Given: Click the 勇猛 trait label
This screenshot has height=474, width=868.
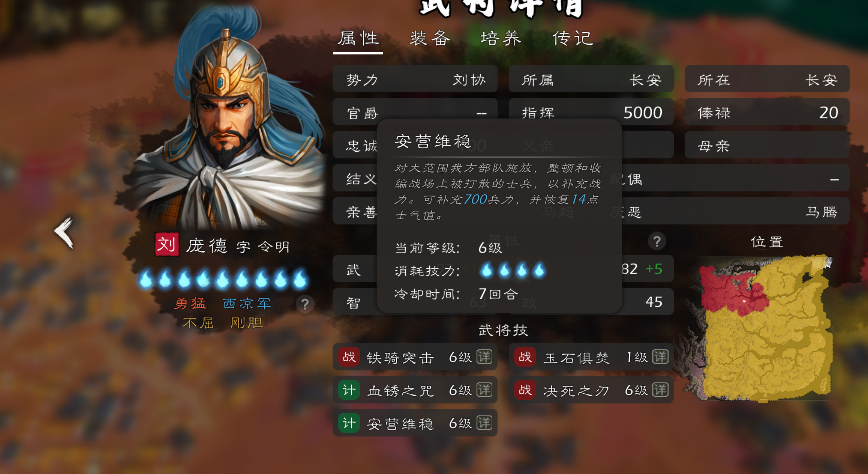Looking at the screenshot, I should [x=190, y=304].
